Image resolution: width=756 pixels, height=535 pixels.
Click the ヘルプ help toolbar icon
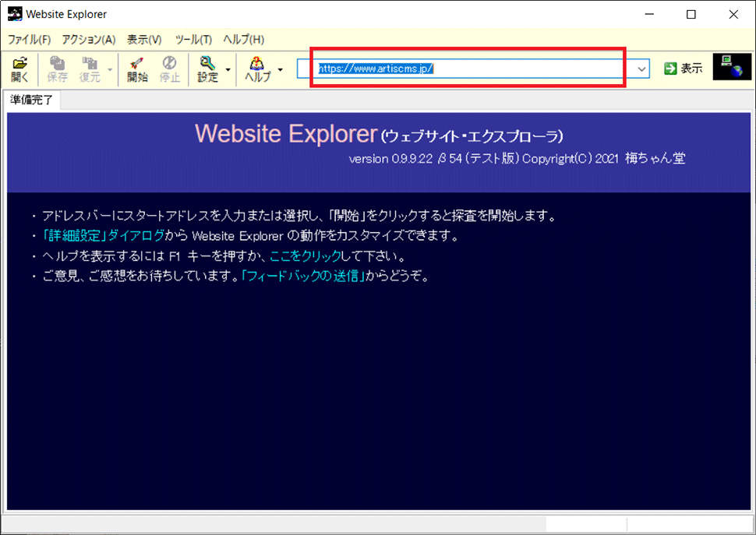(x=257, y=69)
